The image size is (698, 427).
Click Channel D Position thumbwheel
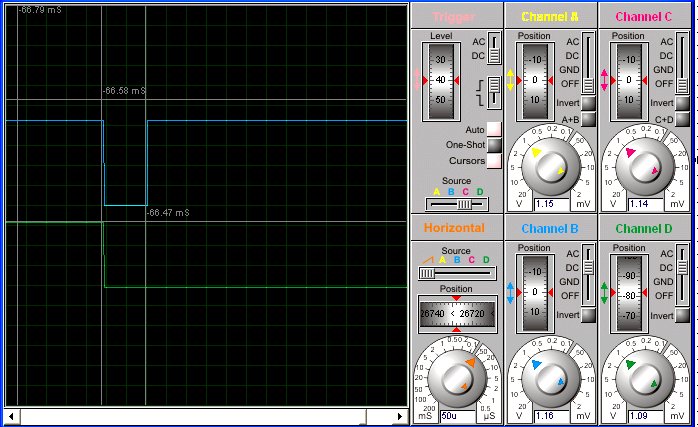coord(629,293)
